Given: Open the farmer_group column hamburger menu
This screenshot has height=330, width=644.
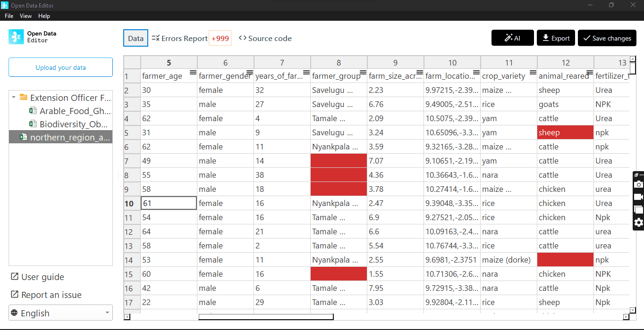Looking at the screenshot, I should (363, 72).
